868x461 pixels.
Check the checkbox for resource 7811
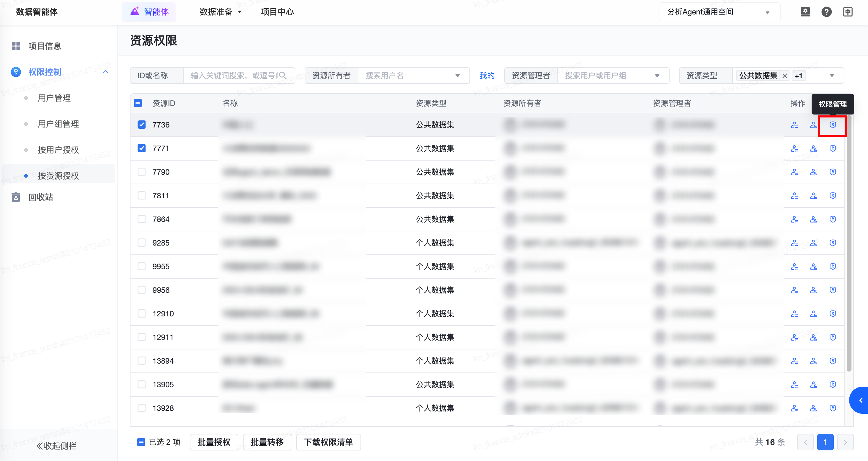click(141, 195)
